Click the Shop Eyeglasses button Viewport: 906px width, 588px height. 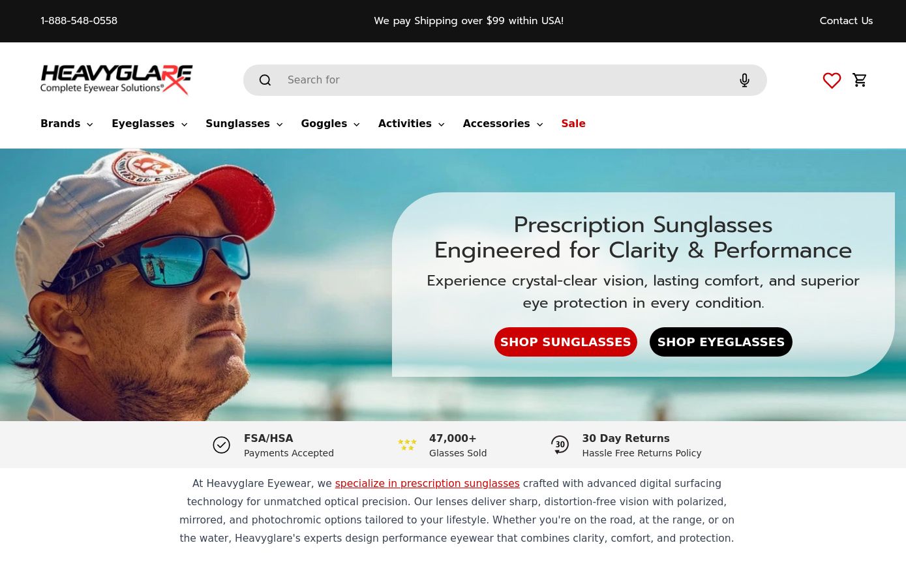tap(721, 342)
